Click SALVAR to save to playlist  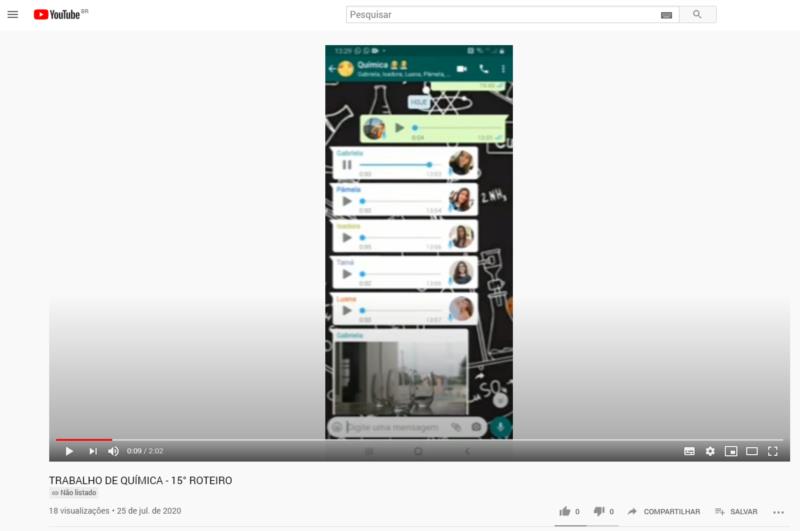point(736,511)
